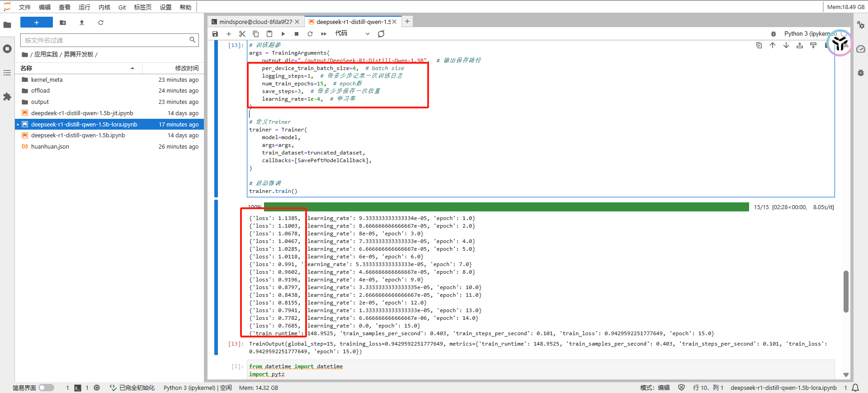Click the notebook vertical scrollbar thumb
Viewport: 868px width, 393px height.
[846, 291]
